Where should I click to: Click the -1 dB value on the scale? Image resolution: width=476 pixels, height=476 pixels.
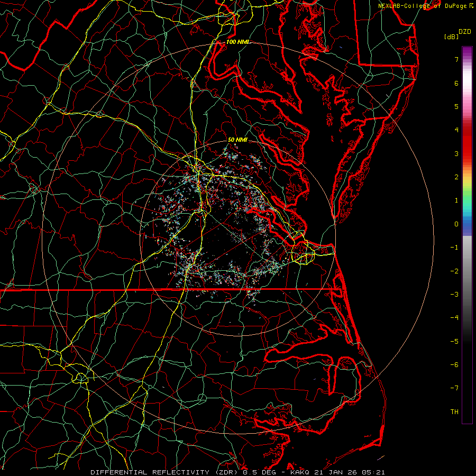click(x=454, y=247)
